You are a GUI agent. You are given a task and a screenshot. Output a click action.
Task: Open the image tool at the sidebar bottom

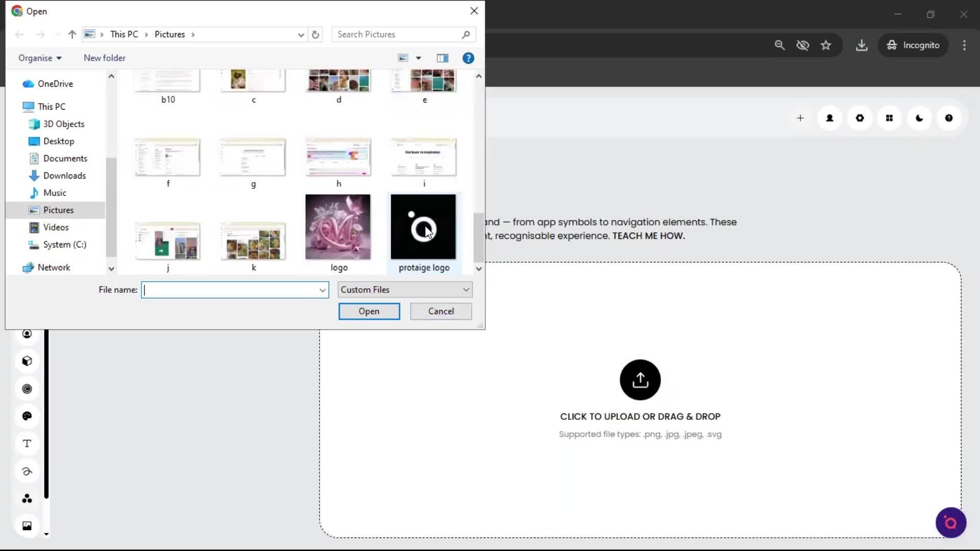point(27,525)
